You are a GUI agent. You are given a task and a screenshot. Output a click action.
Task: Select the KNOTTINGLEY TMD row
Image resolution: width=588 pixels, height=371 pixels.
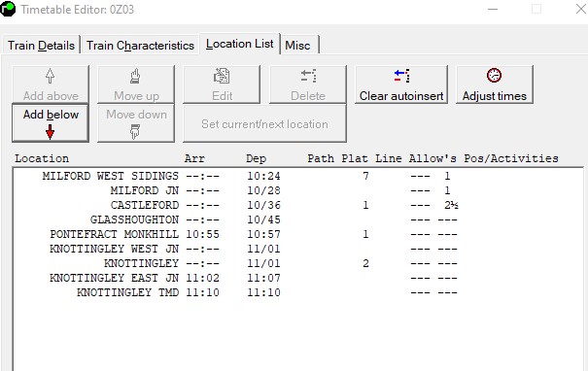[x=298, y=292]
